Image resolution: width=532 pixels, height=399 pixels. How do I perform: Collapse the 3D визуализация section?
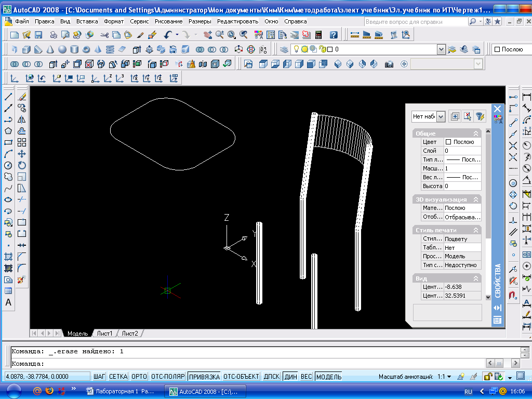tap(476, 199)
